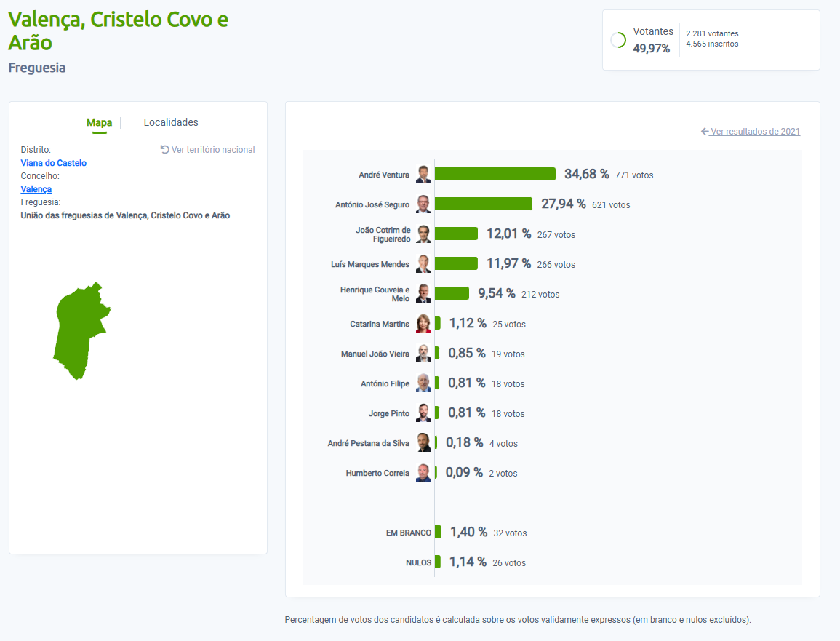
Task: Click the undo arrow icon beside Ver território nacional
Action: (164, 149)
